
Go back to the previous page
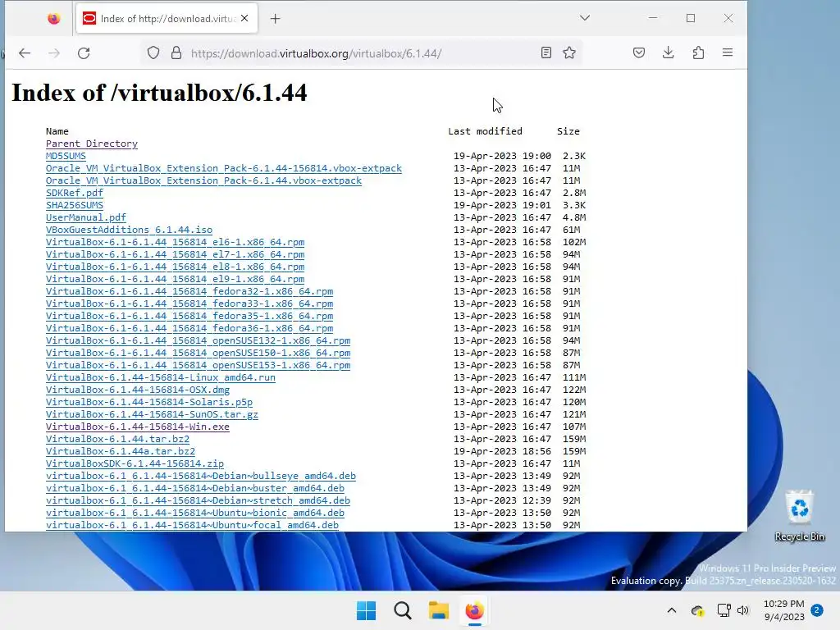coord(25,53)
